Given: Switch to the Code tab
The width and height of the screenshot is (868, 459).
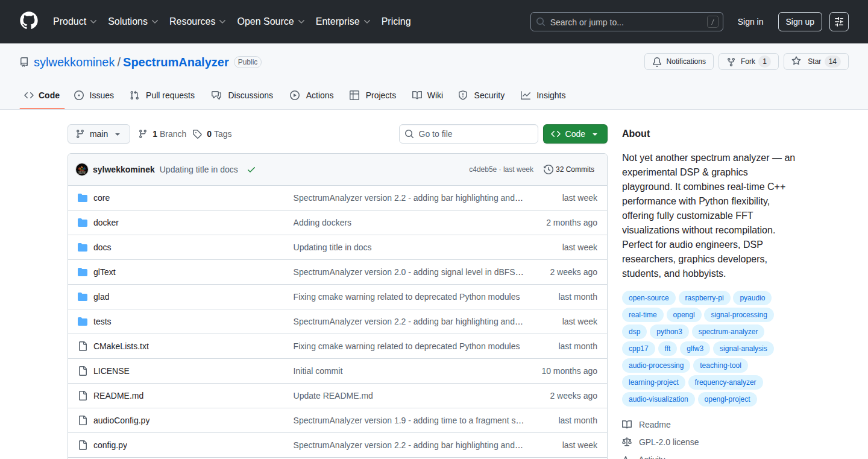Looking at the screenshot, I should 42,95.
